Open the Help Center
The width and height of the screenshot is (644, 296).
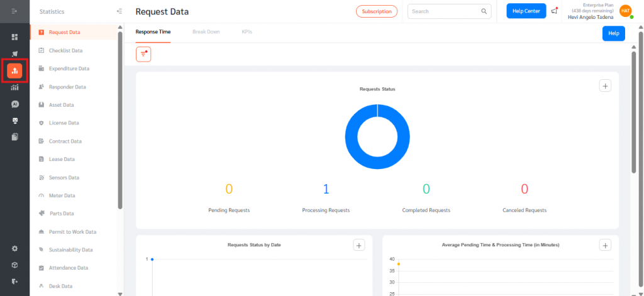[526, 11]
